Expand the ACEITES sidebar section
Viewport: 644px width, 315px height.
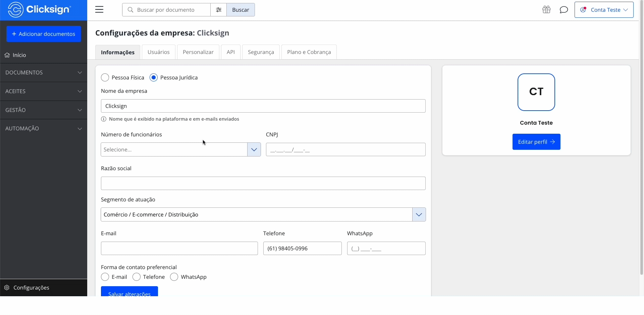pos(44,91)
